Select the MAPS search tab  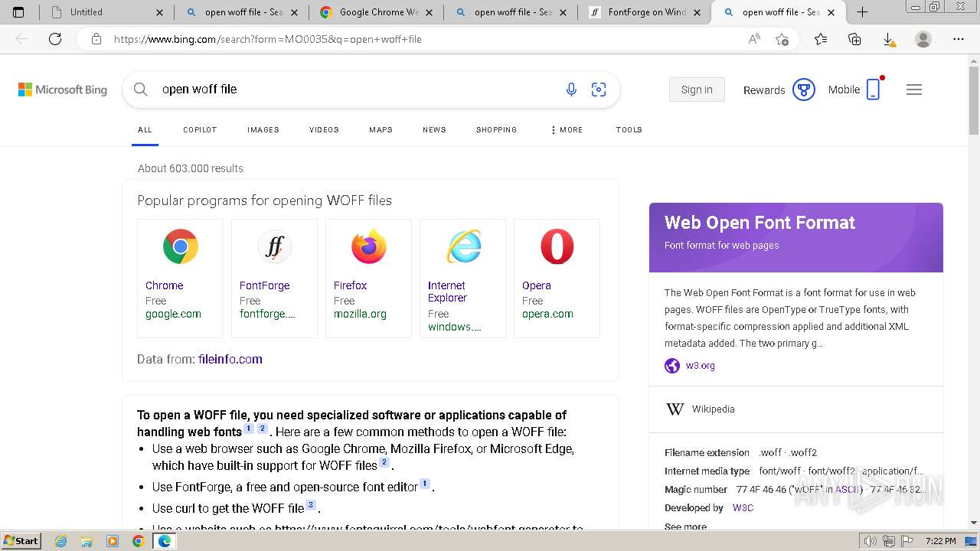pos(381,130)
